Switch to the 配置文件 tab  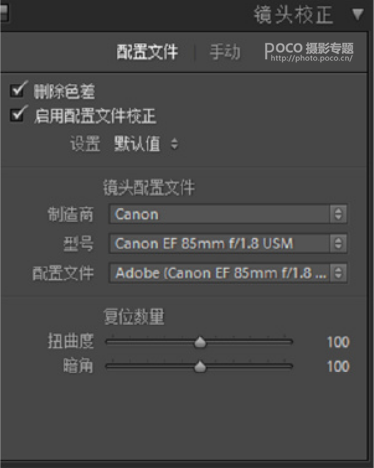click(x=147, y=52)
